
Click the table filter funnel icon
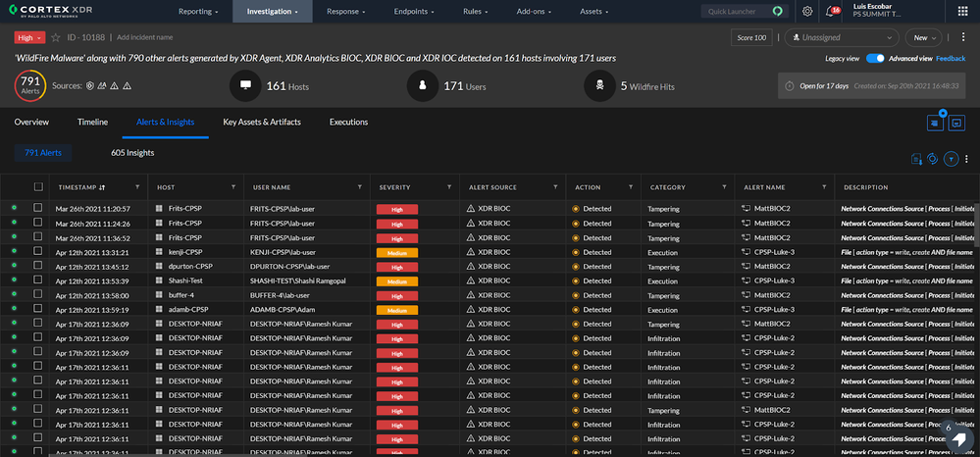coord(951,159)
